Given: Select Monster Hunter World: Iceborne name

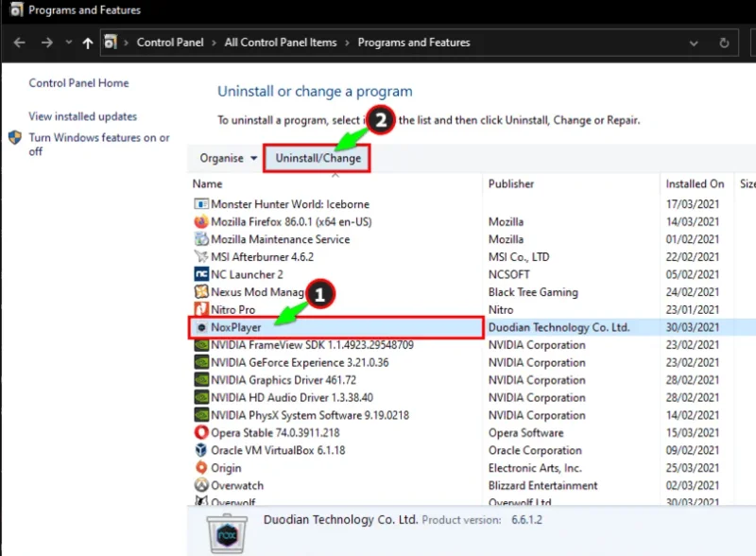Looking at the screenshot, I should (x=290, y=204).
